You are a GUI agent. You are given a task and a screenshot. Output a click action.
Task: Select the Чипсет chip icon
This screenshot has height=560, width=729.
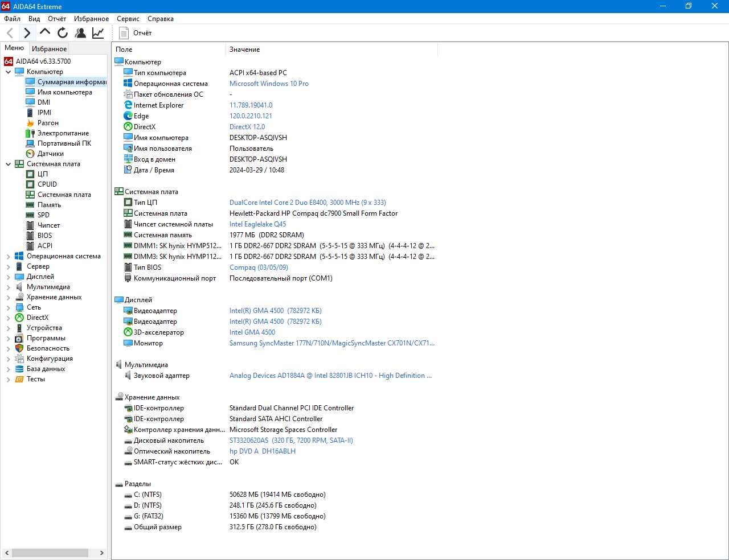pos(30,225)
